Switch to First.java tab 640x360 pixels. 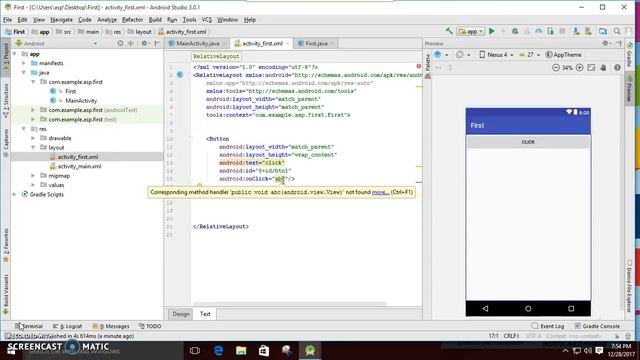coord(316,43)
